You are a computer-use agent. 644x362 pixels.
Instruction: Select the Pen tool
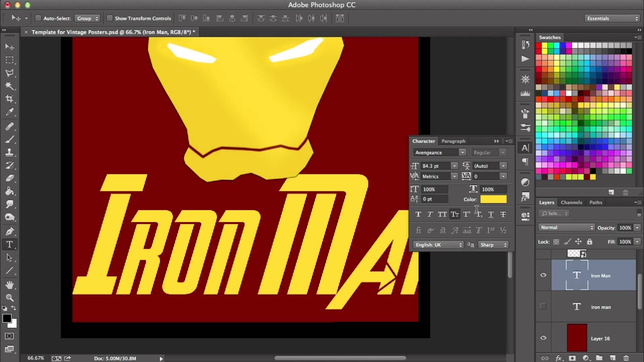coord(10,231)
